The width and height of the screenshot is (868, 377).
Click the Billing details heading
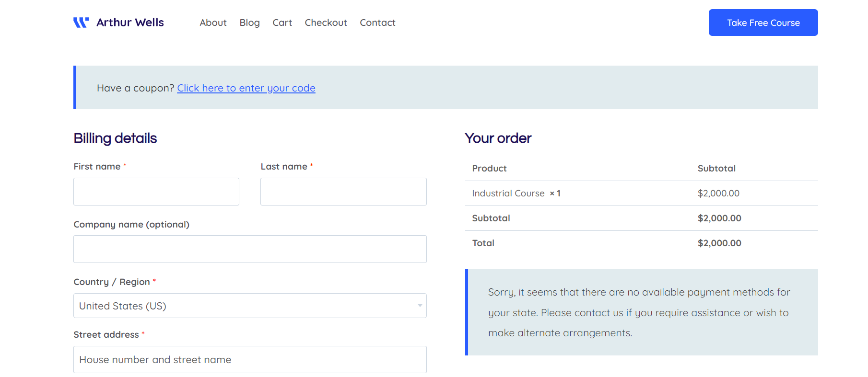[115, 138]
